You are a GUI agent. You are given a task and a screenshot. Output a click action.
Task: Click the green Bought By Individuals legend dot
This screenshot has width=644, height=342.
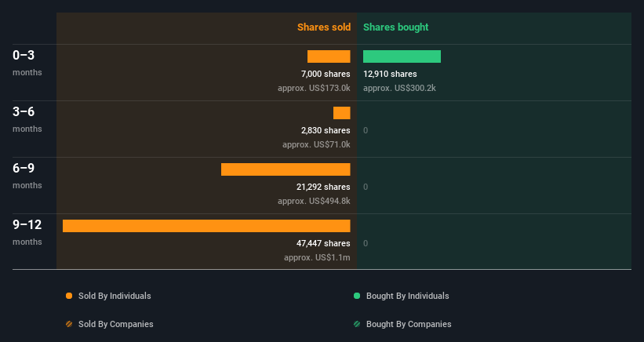357,296
